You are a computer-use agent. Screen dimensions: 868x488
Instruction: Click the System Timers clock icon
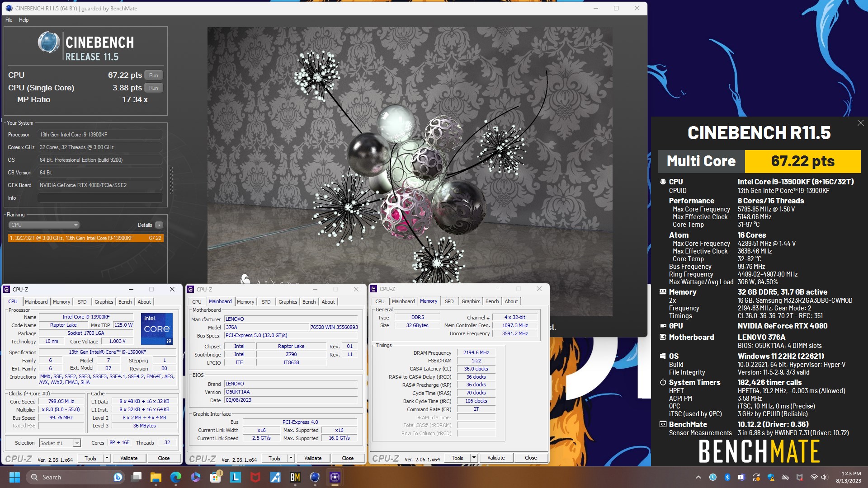click(663, 382)
